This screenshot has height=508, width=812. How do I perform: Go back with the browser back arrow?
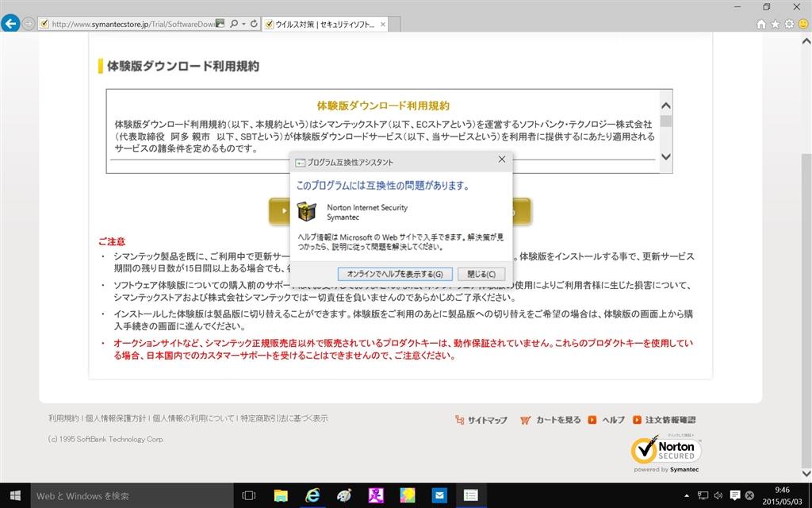tap(10, 23)
